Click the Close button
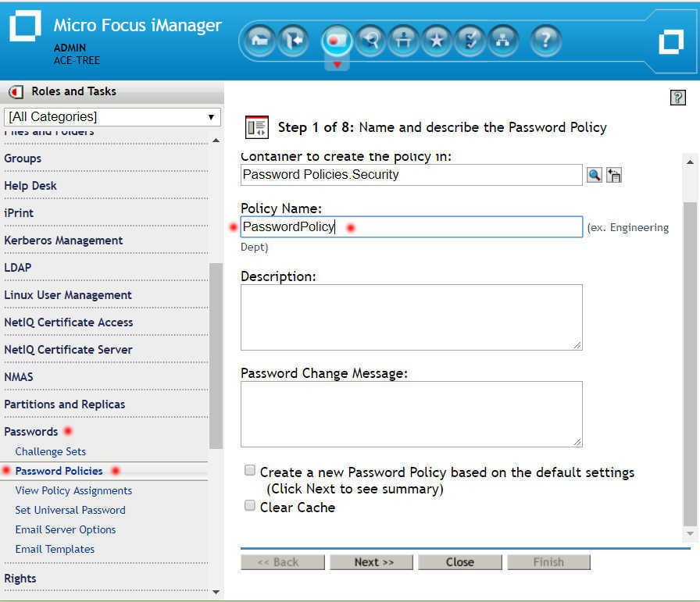700x602 pixels. tap(460, 562)
